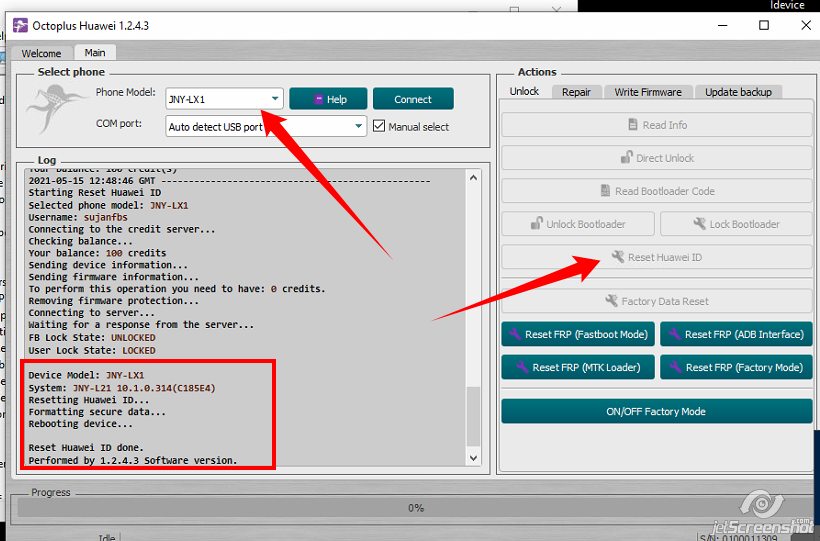820x541 pixels.
Task: Click the purple icon on Help button
Action: 318,99
